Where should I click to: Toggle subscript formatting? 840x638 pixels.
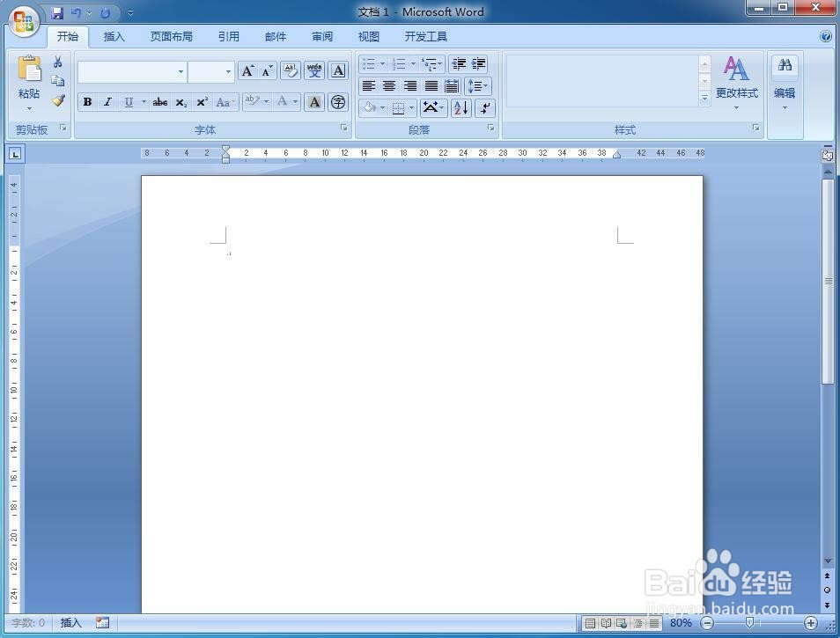coord(181,102)
